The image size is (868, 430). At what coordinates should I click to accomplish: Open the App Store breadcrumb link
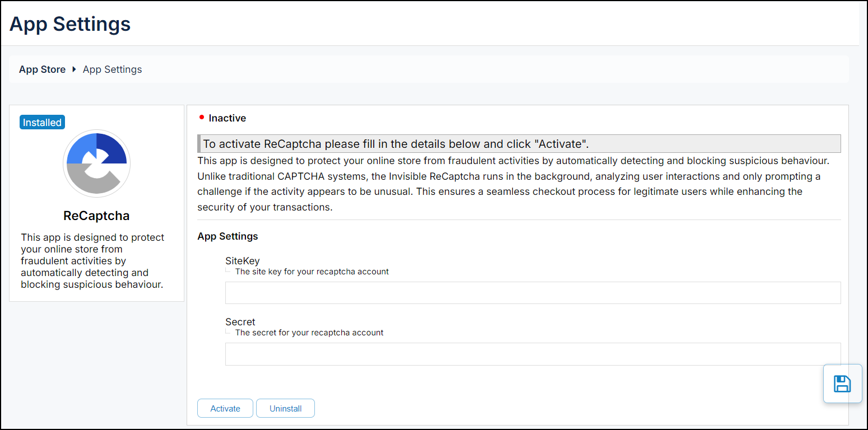coord(42,69)
